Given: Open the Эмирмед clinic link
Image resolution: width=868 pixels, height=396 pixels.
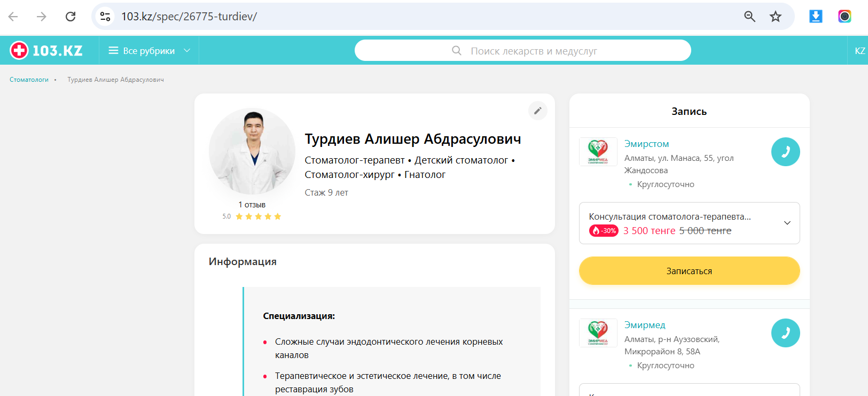Looking at the screenshot, I should [645, 325].
